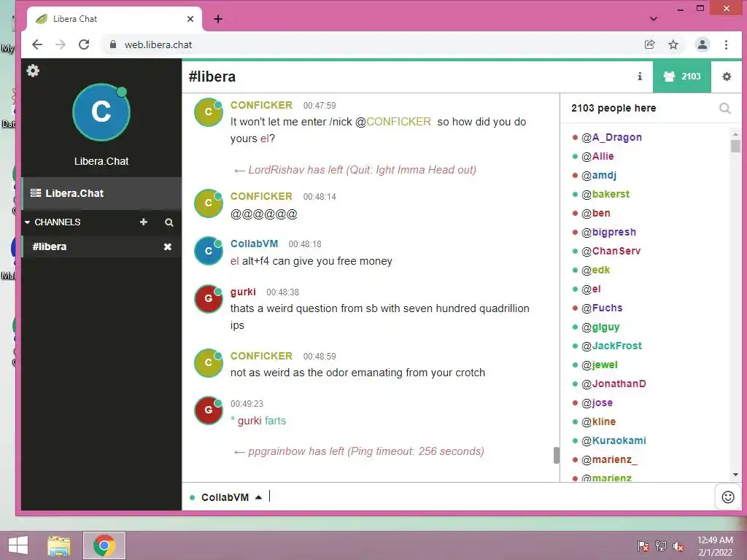Screen dimensions: 747x560
Task: Click gurki nick at 00:48:38 message
Action: click(x=243, y=292)
